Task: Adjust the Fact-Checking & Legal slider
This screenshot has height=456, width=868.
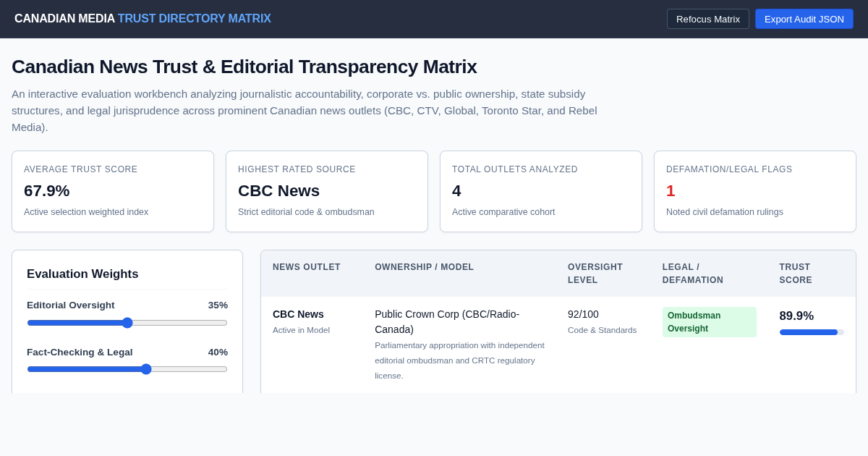Action: [127, 369]
